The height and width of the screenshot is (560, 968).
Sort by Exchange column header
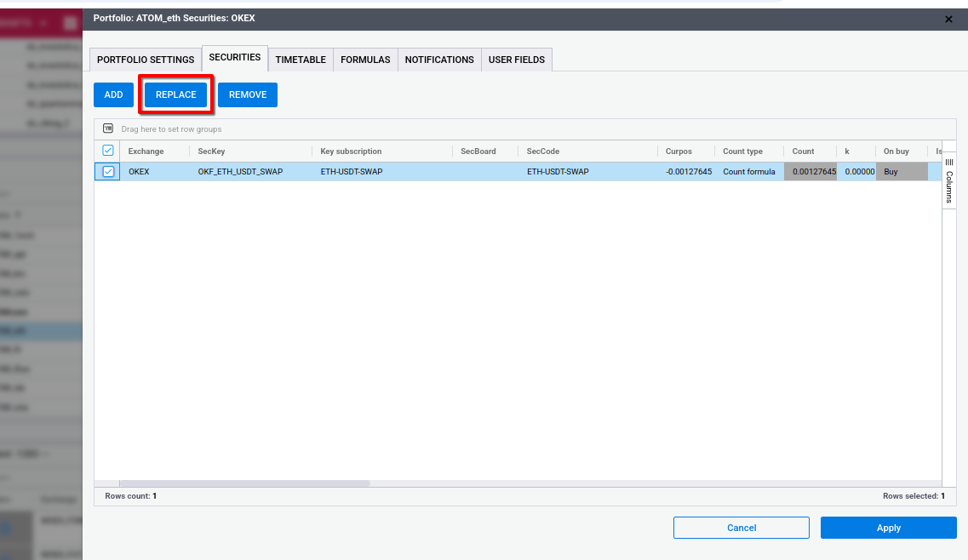pyautogui.click(x=146, y=151)
